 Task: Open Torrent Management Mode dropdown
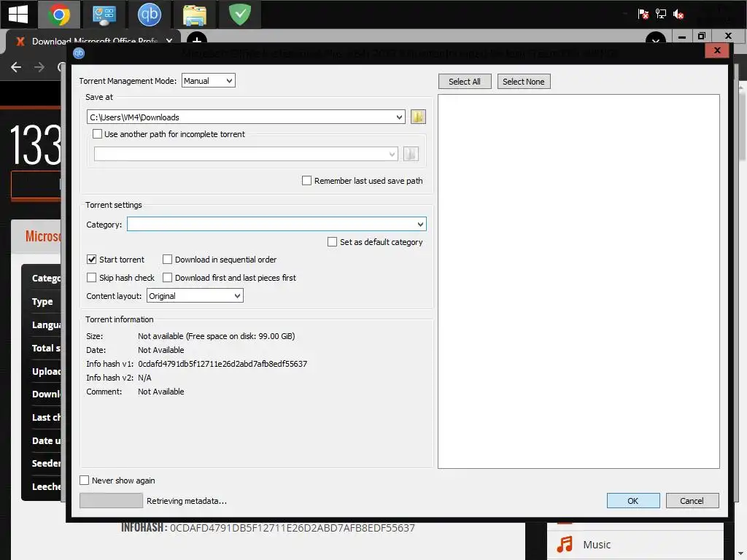pos(208,81)
